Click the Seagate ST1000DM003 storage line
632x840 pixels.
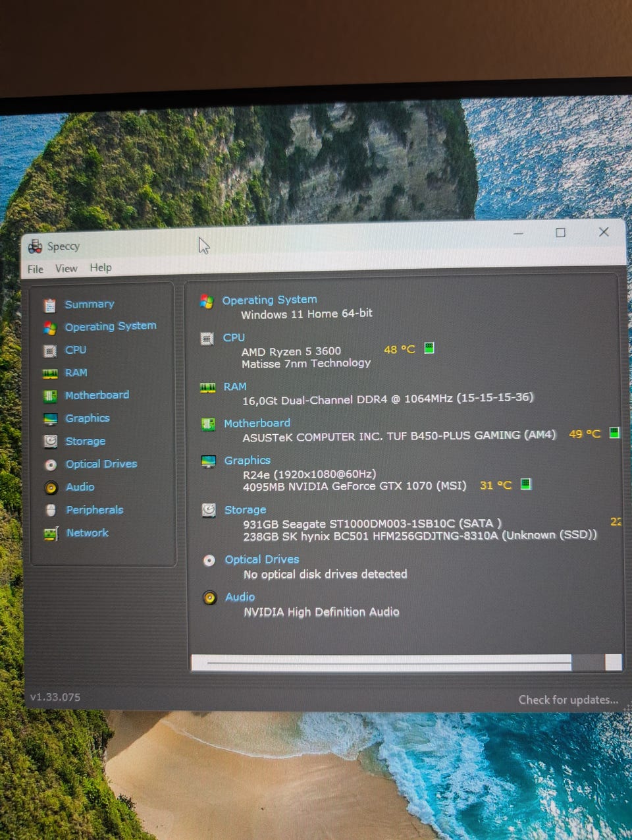coord(372,524)
